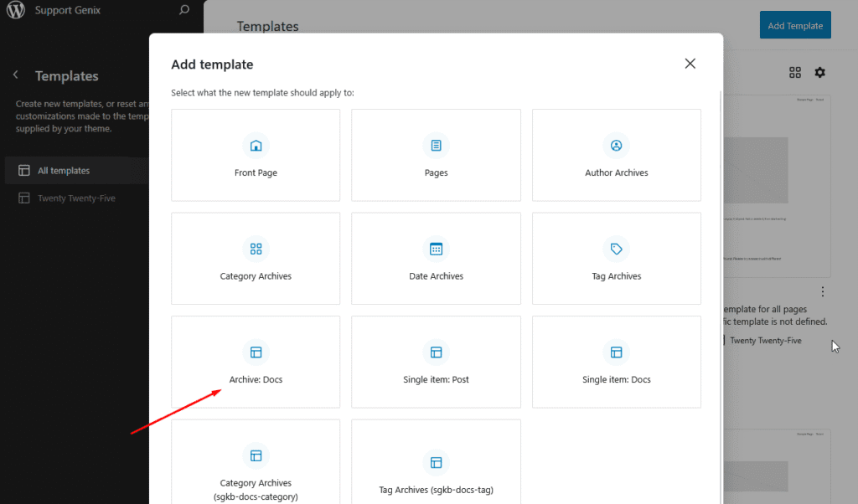The height and width of the screenshot is (504, 858).
Task: Select Twenty Twenty-Five in sidebar
Action: coord(76,198)
